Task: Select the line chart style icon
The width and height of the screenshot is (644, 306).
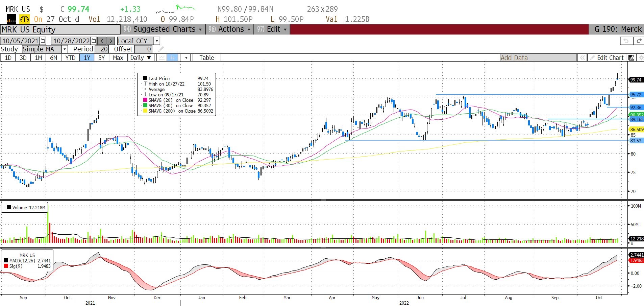Action: click(162, 57)
